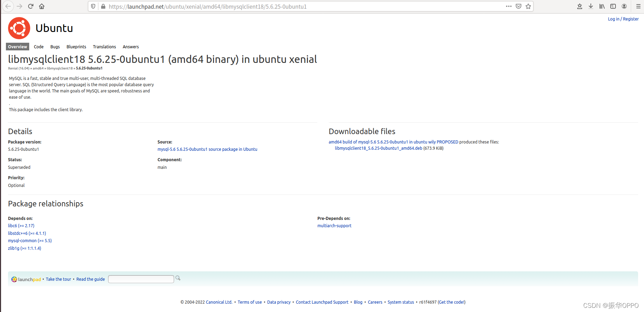This screenshot has height=312, width=644.
Task: Click the Superseded status value
Action: click(19, 167)
